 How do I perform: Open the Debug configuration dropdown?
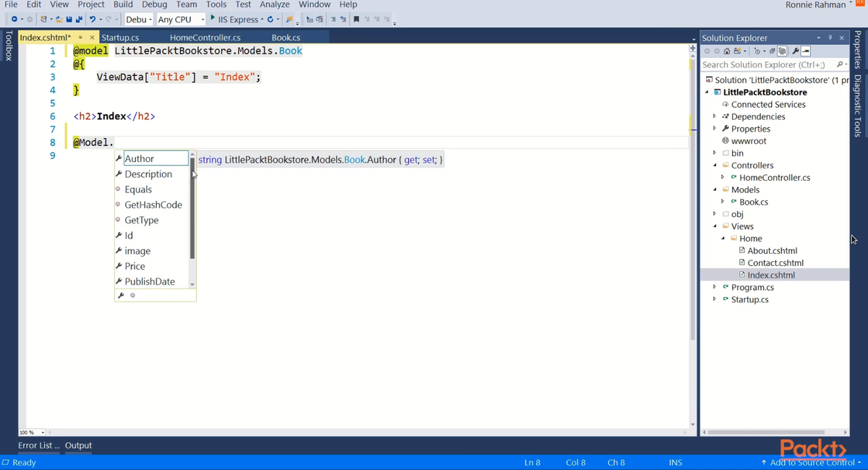139,20
